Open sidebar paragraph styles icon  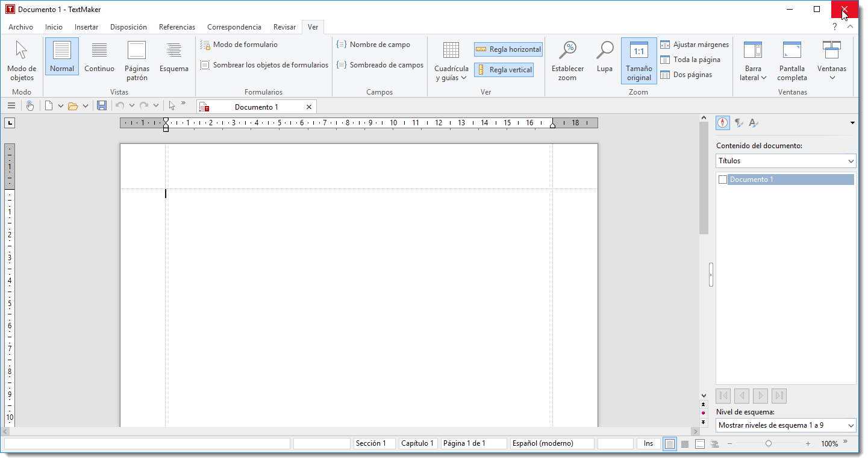point(738,123)
